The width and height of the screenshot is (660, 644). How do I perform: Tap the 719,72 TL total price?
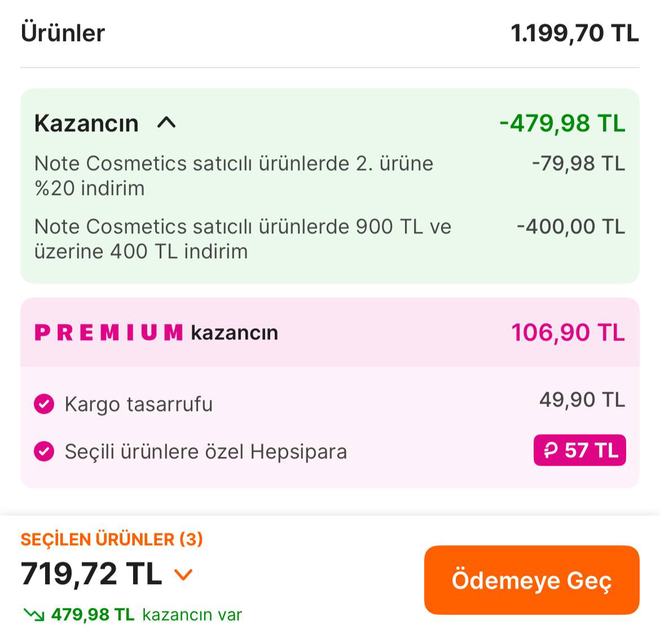pos(91,574)
